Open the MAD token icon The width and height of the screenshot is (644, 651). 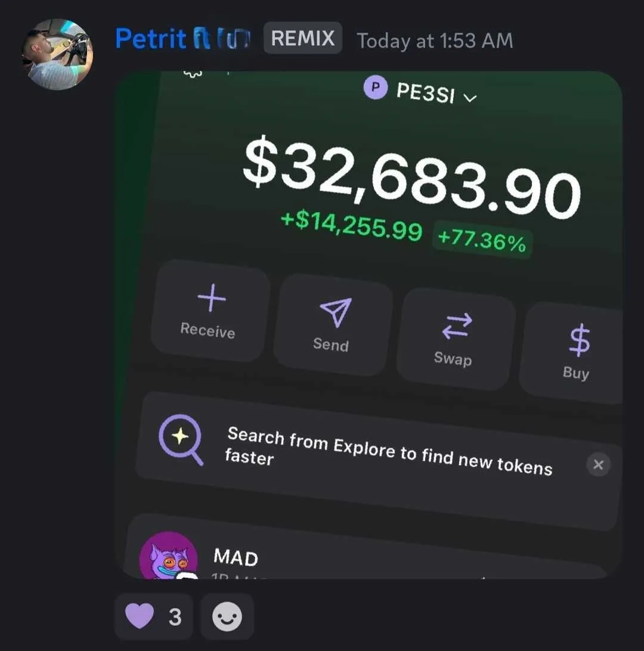[x=168, y=555]
